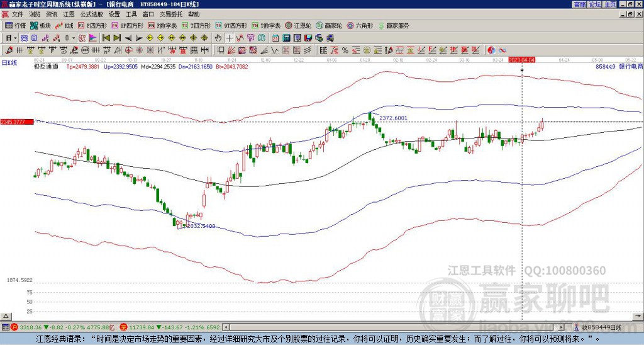The height and width of the screenshot is (345, 644).
Task: Select the red fan lines tool
Action: (231, 50)
